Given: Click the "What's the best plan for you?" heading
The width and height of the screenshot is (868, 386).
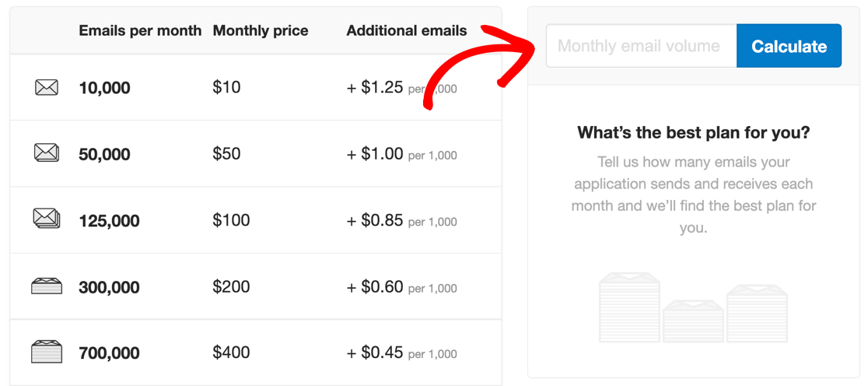Looking at the screenshot, I should [x=694, y=133].
